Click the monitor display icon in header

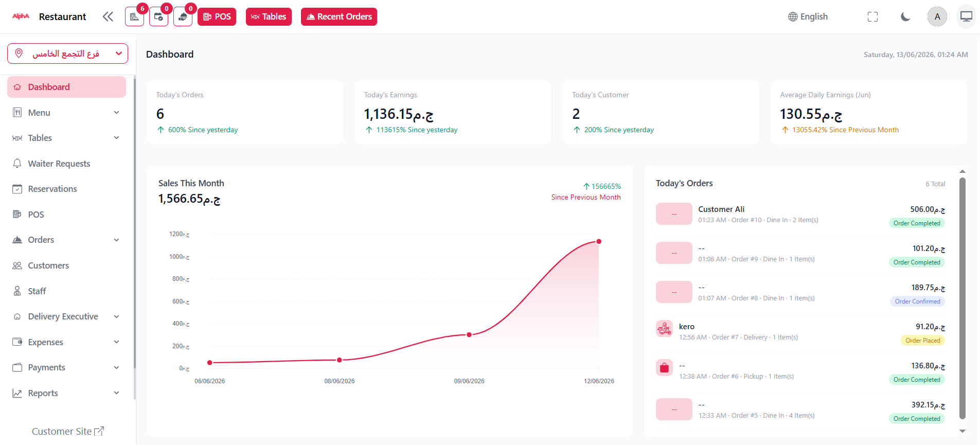coord(966,16)
